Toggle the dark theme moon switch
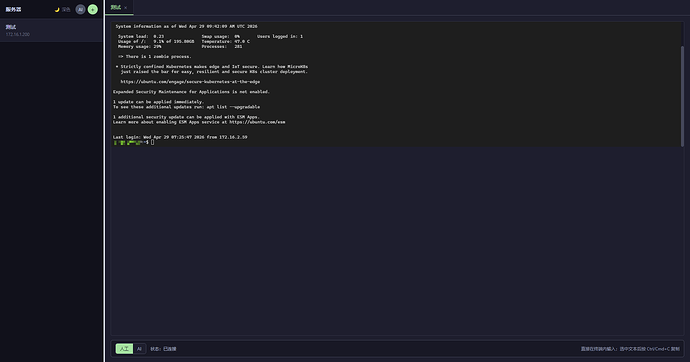Screen dimensions: 690x362 tap(62, 9)
